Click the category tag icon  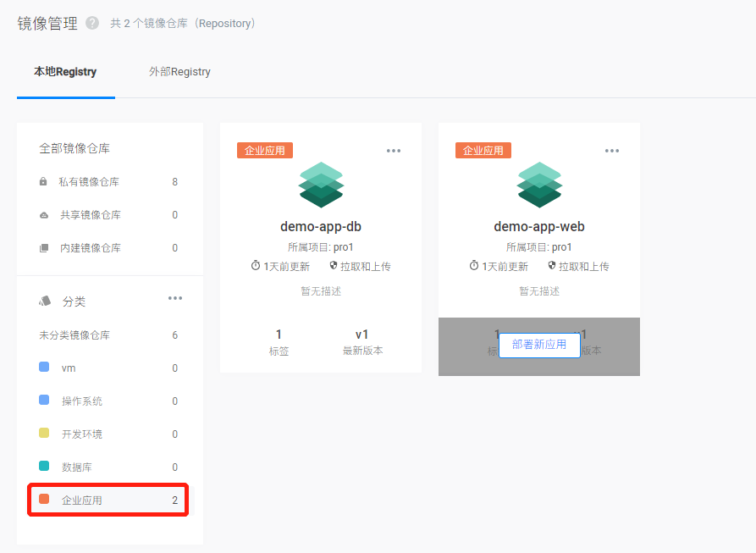pyautogui.click(x=45, y=301)
